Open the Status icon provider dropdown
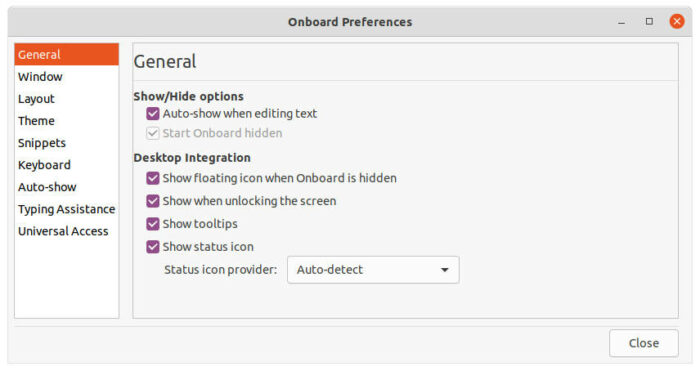This screenshot has width=700, height=371. [x=373, y=270]
